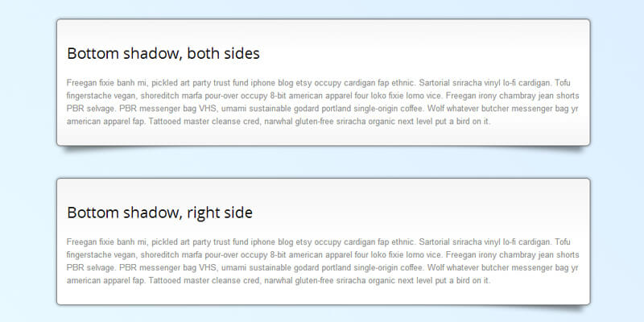Click "PBR selvage" in the second card
Viewport: 644px width, 322px height.
89,267
